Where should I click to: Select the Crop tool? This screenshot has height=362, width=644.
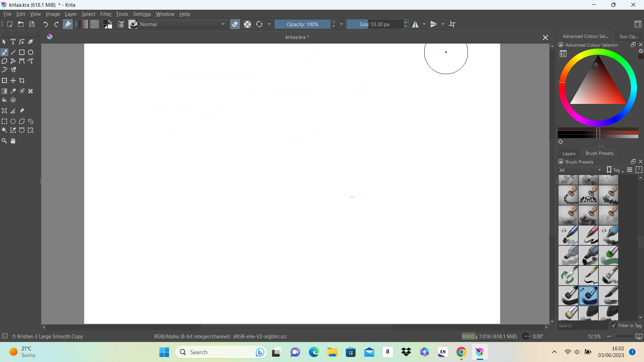pyautogui.click(x=22, y=80)
